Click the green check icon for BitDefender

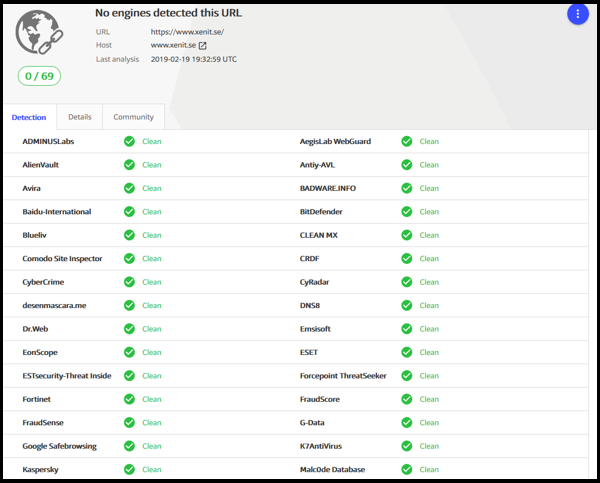click(407, 212)
